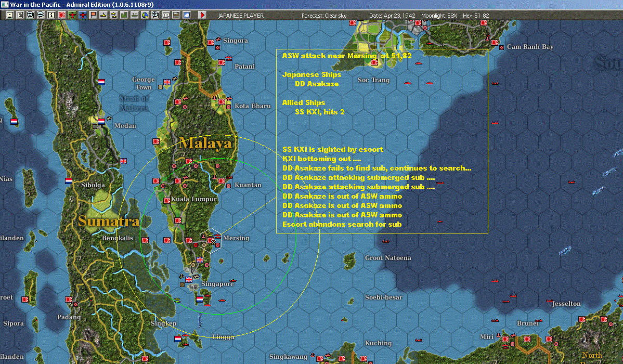Select the Dutch flag icon near Singkep
Screen dimensions: 623x364
click(178, 339)
